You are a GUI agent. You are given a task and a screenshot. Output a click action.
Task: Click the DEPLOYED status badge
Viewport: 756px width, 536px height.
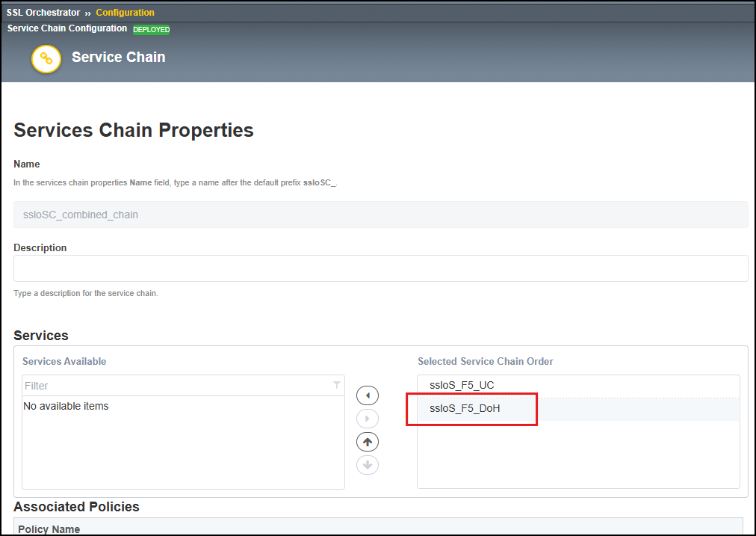tap(152, 29)
